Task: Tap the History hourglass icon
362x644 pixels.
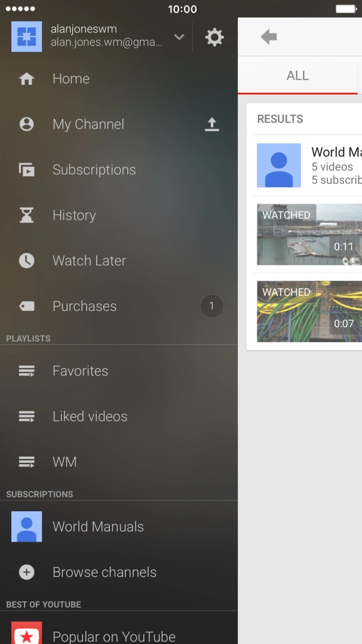Action: click(26, 215)
